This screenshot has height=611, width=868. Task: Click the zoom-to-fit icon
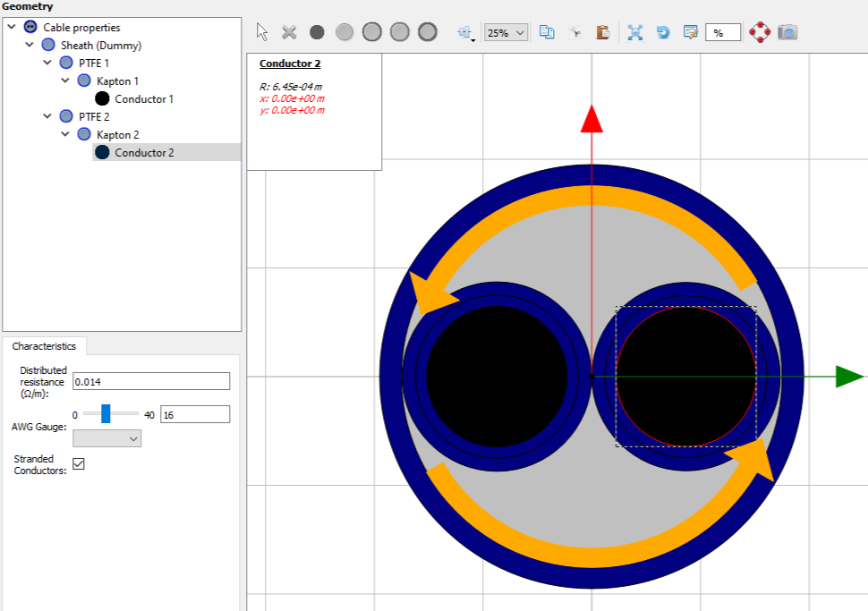635,32
